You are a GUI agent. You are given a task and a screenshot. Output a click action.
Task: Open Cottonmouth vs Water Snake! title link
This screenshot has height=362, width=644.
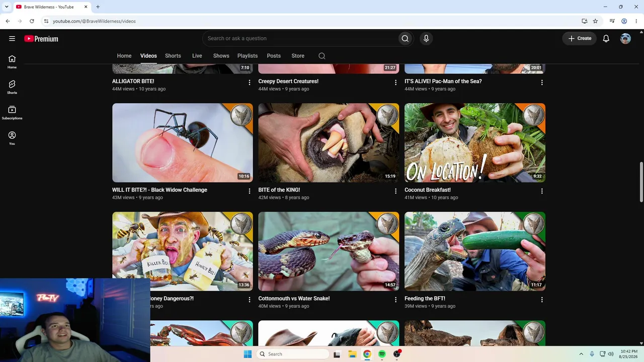[x=294, y=299]
